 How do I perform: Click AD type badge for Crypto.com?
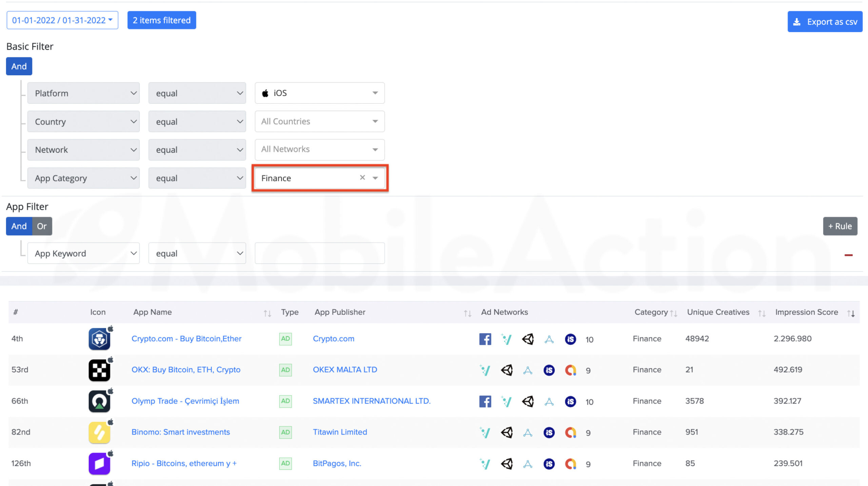285,339
